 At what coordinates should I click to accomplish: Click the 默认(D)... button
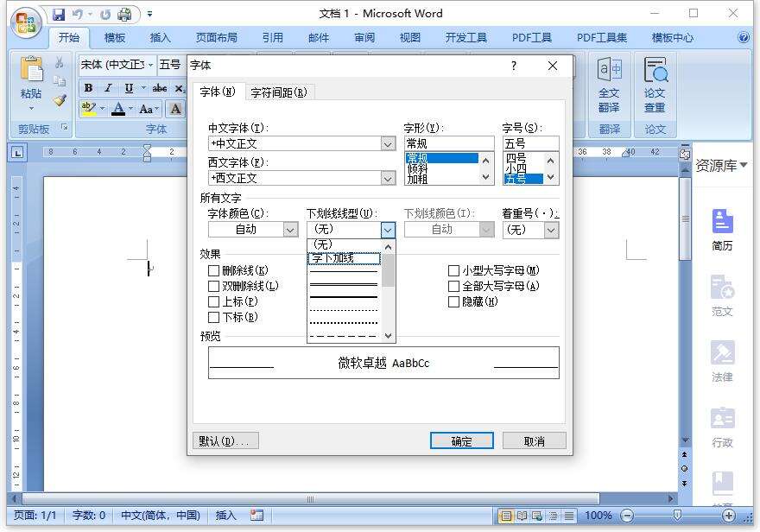(225, 441)
